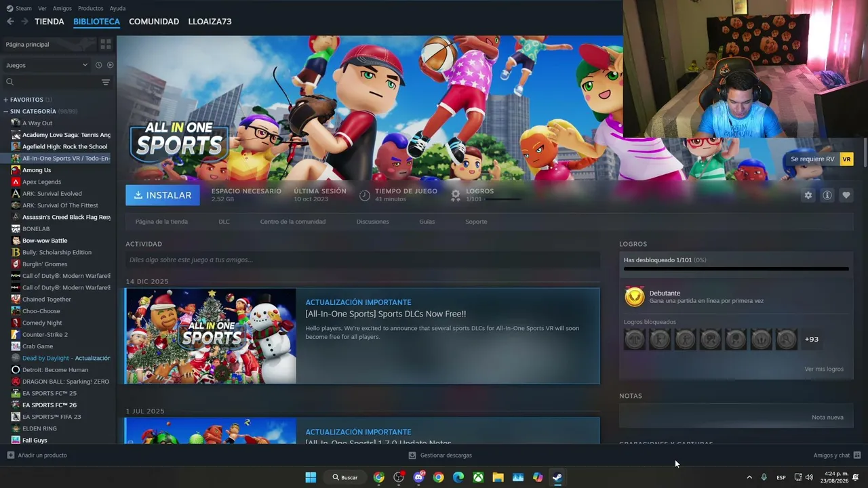The image size is (868, 488).
Task: Toggle sort by recent activity clock icon
Action: 98,65
